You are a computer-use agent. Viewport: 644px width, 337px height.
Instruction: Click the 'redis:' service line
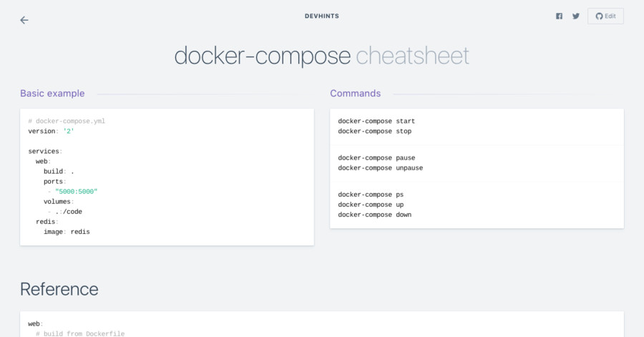pyautogui.click(x=47, y=222)
